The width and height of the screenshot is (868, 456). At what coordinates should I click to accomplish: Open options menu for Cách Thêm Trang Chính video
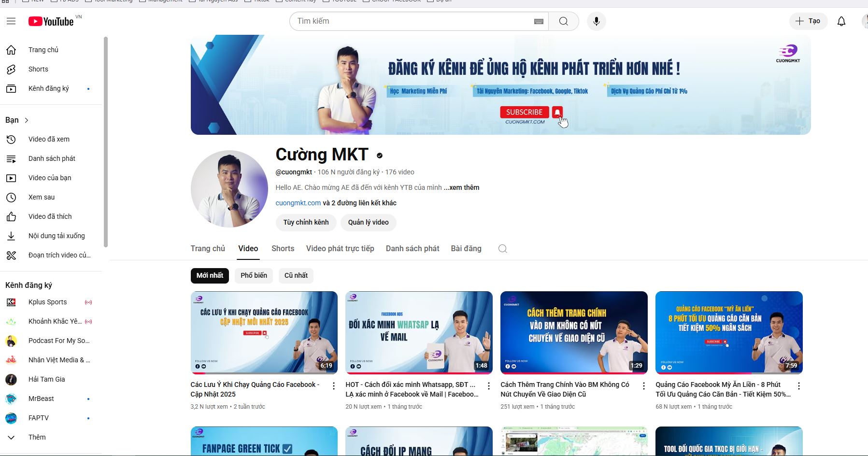point(643,386)
